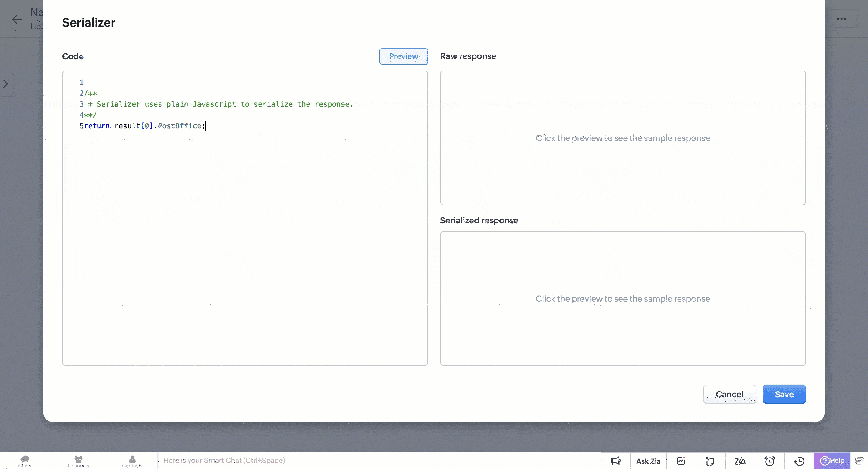The width and height of the screenshot is (868, 469).
Task: Switch to the Chats tab
Action: [x=25, y=461]
